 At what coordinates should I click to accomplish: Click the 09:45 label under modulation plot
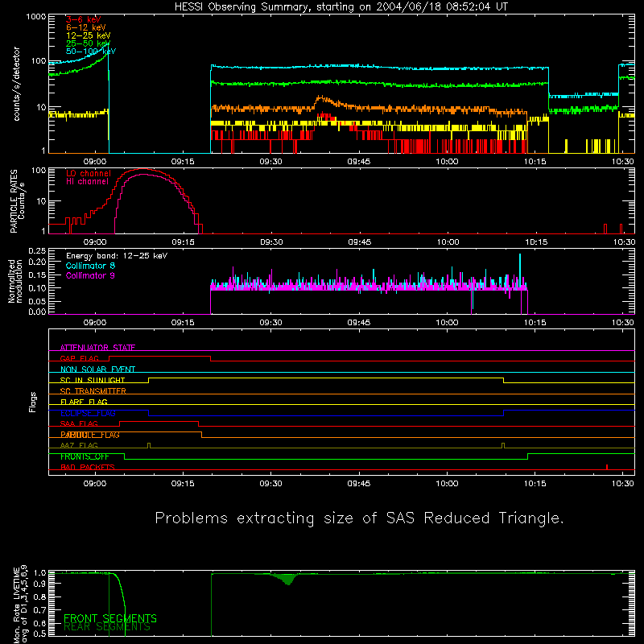(359, 323)
